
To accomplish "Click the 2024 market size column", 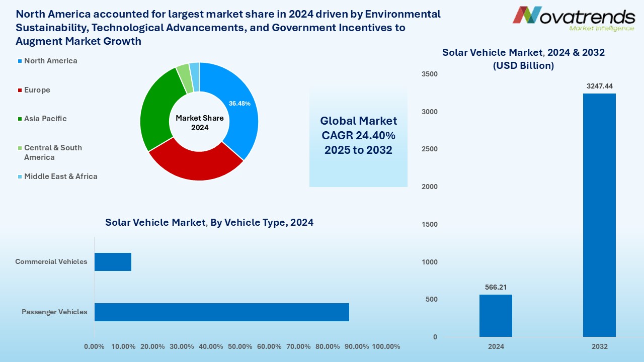I will 496,316.
